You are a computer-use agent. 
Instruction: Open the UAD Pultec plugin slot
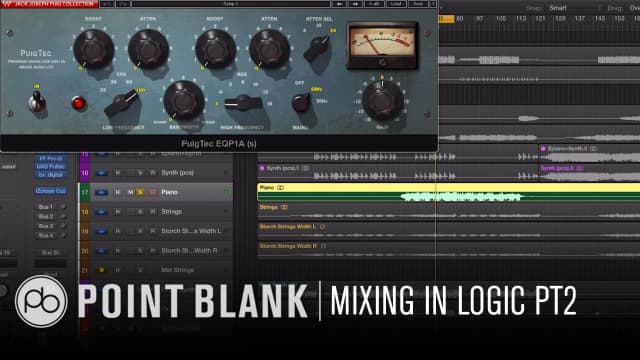pyautogui.click(x=51, y=167)
